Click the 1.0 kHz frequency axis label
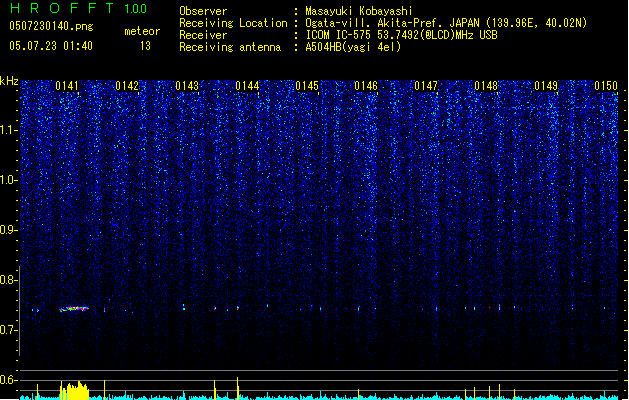This screenshot has height=400, width=629. click(x=8, y=180)
